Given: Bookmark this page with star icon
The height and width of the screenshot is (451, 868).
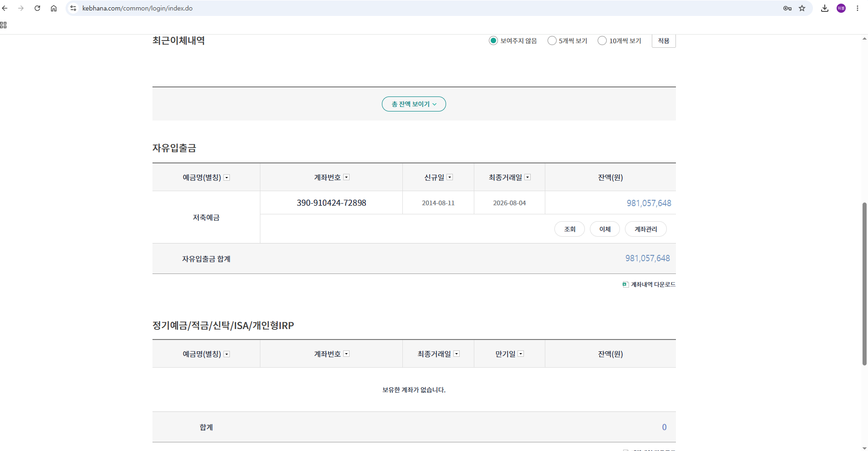Looking at the screenshot, I should 802,8.
